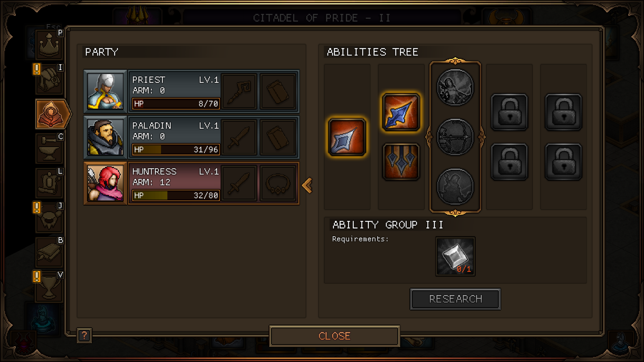Screen dimensions: 644x362
Task: Open the question mark help button
Action: point(84,335)
